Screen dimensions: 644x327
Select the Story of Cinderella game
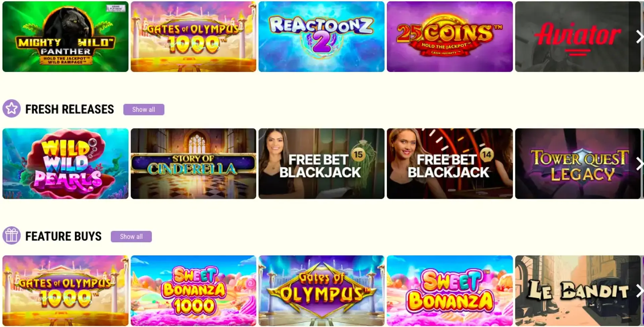194,163
